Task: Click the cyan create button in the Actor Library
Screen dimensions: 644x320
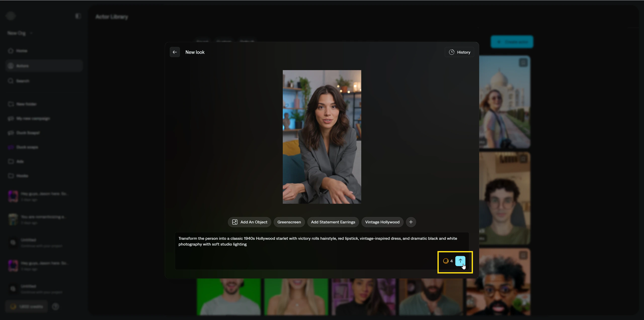Action: (x=512, y=42)
